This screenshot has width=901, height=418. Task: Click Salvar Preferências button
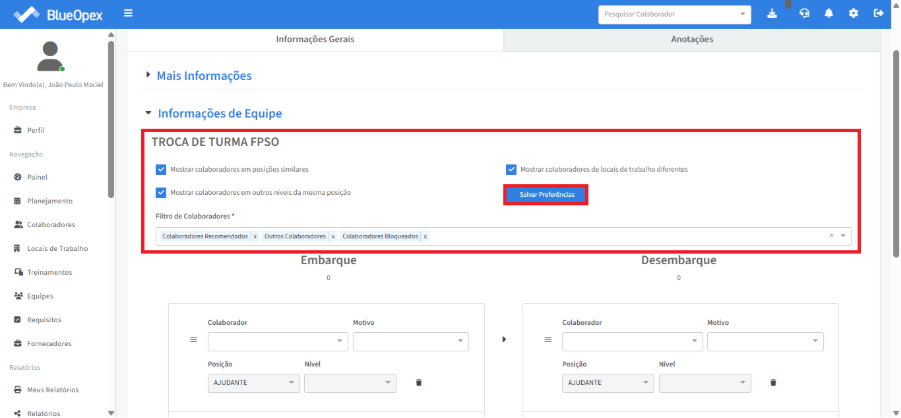point(546,195)
